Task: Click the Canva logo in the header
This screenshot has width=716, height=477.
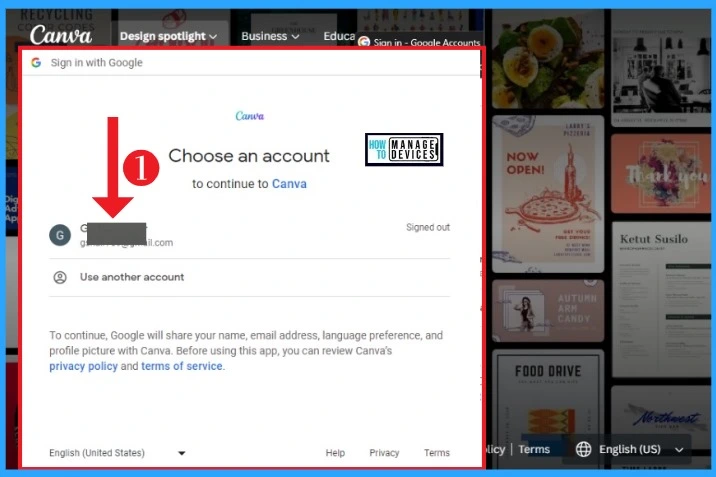Action: pyautogui.click(x=61, y=35)
